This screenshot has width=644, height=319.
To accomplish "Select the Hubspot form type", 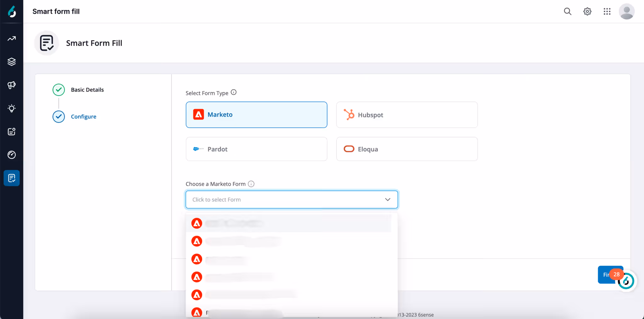I will (407, 115).
